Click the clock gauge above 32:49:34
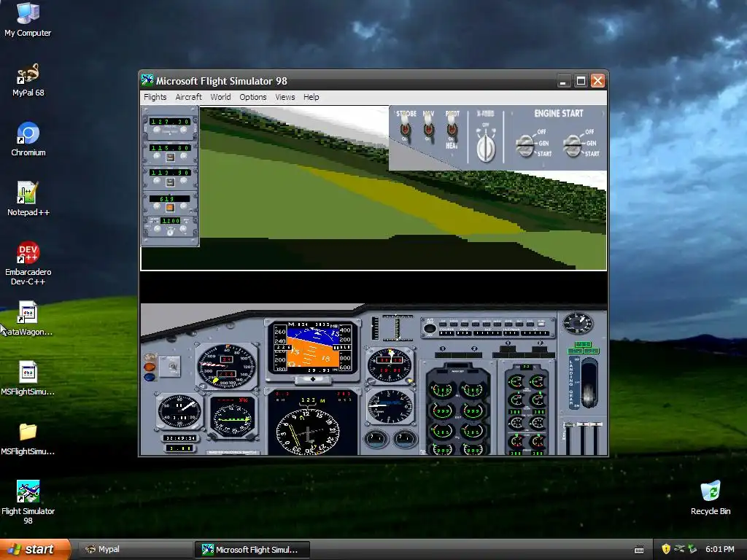This screenshot has height=560, width=747. tap(179, 411)
